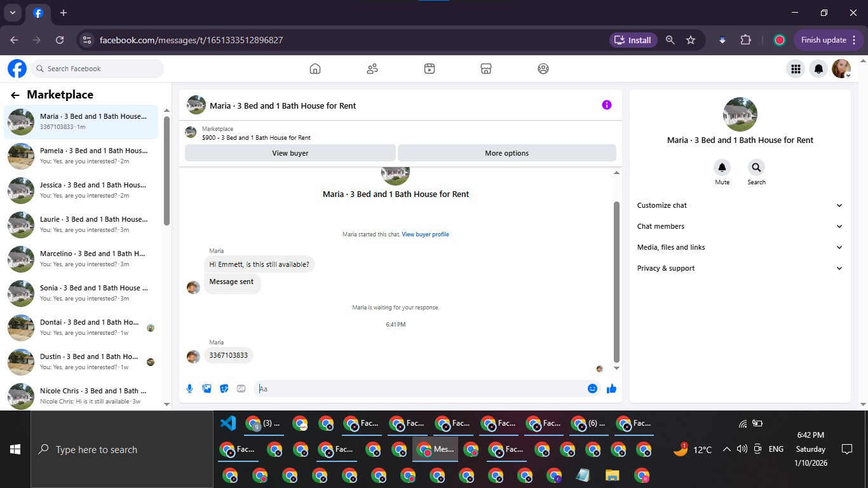Select Nicole Chris conversation in list
The width and height of the screenshot is (868, 488).
[81, 396]
